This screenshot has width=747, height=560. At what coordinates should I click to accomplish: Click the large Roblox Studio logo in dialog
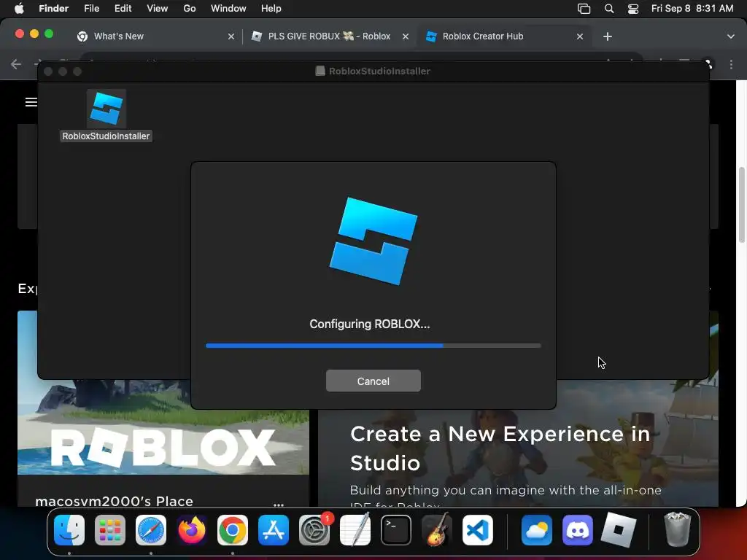(x=373, y=241)
